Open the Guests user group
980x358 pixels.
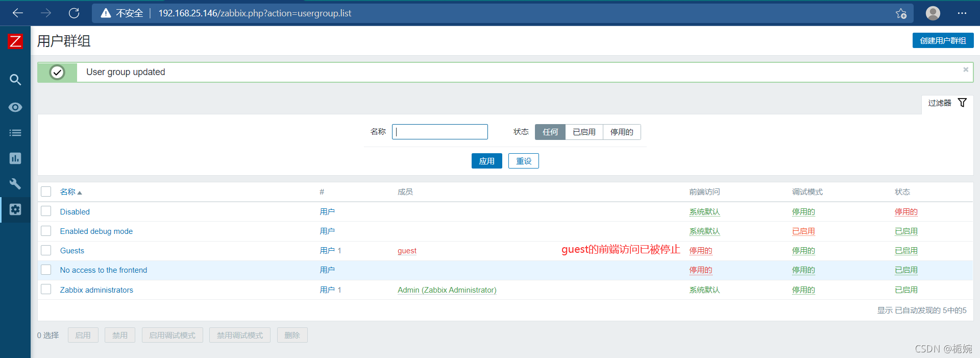(x=72, y=251)
